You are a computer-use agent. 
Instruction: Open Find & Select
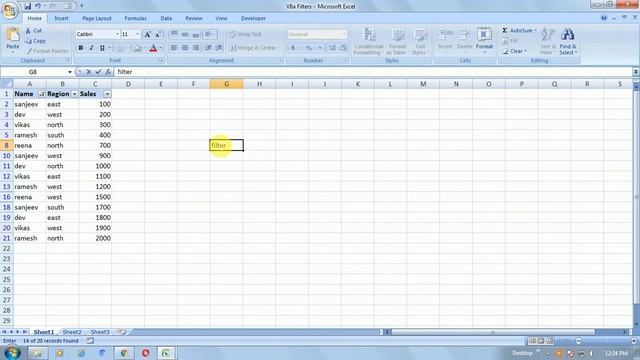(x=568, y=41)
